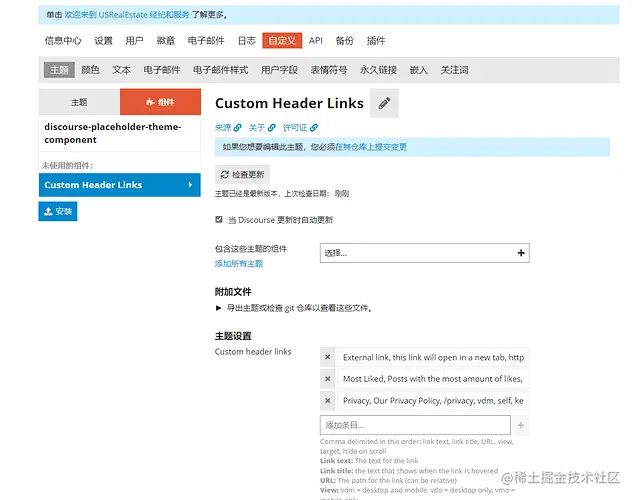
Task: Open 用户 users menu
Action: (134, 40)
